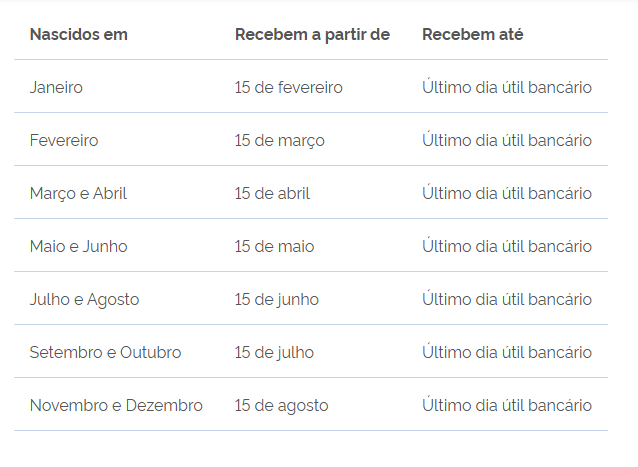Click the 'Nascidos em' column header
This screenshot has width=638, height=467.
tap(78, 35)
